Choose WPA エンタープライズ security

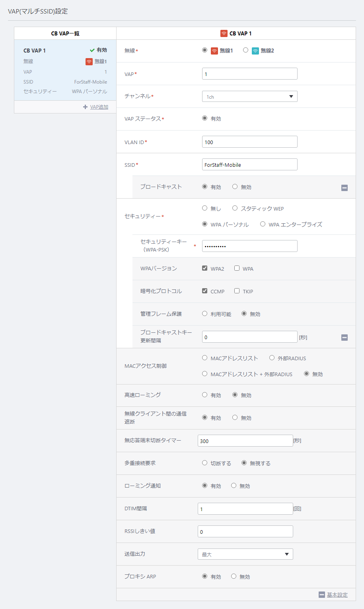click(263, 224)
